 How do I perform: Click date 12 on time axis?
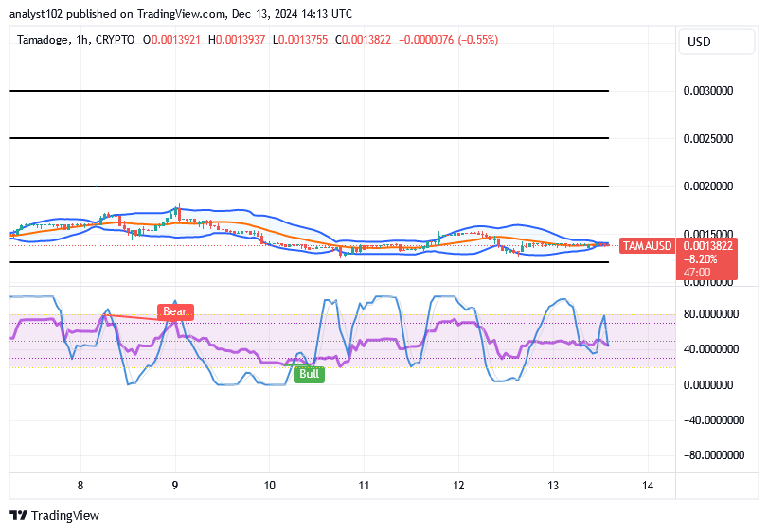458,486
